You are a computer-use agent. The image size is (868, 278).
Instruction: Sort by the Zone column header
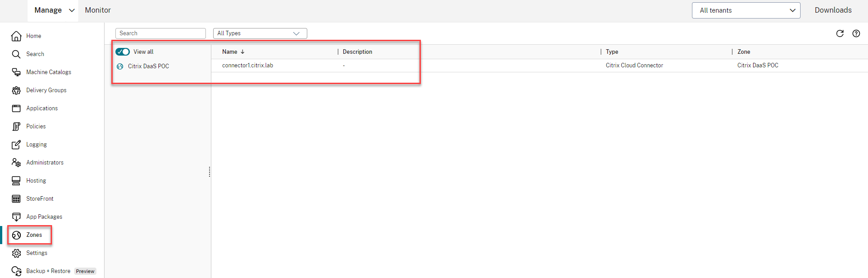click(744, 52)
